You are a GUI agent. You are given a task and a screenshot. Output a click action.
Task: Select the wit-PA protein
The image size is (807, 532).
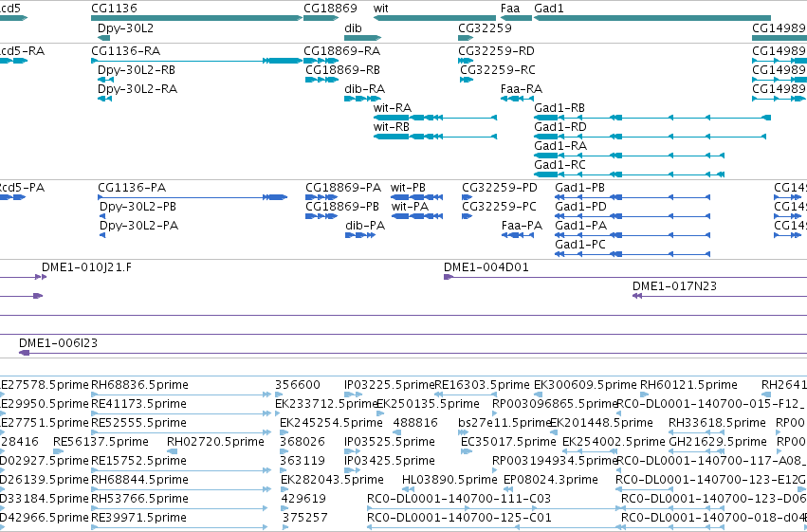pos(417,216)
